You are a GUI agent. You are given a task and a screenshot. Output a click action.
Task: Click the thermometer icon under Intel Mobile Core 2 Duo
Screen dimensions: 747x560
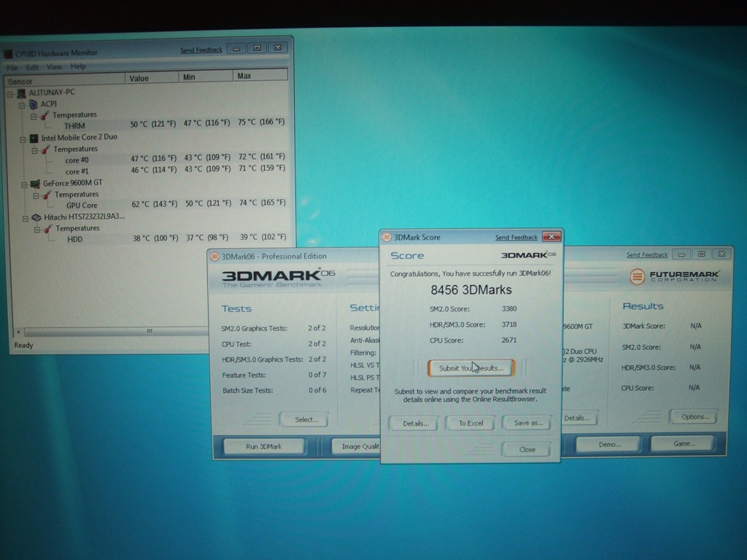[x=46, y=149]
